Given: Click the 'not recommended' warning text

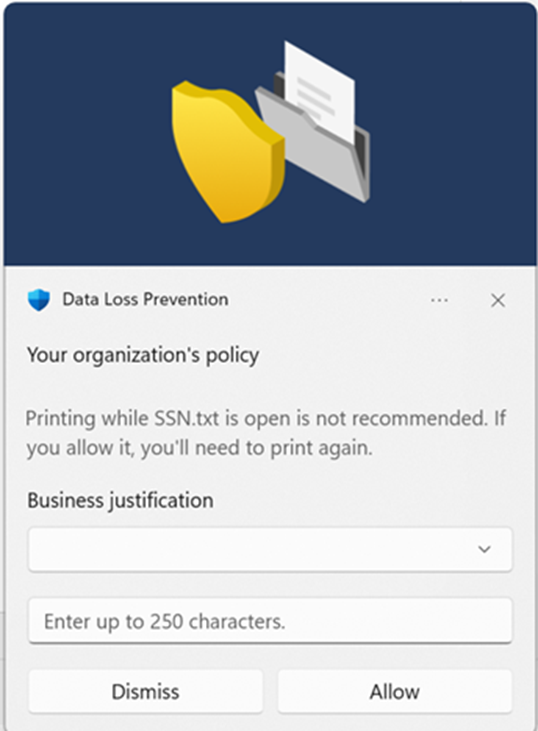Looking at the screenshot, I should click(x=401, y=418).
